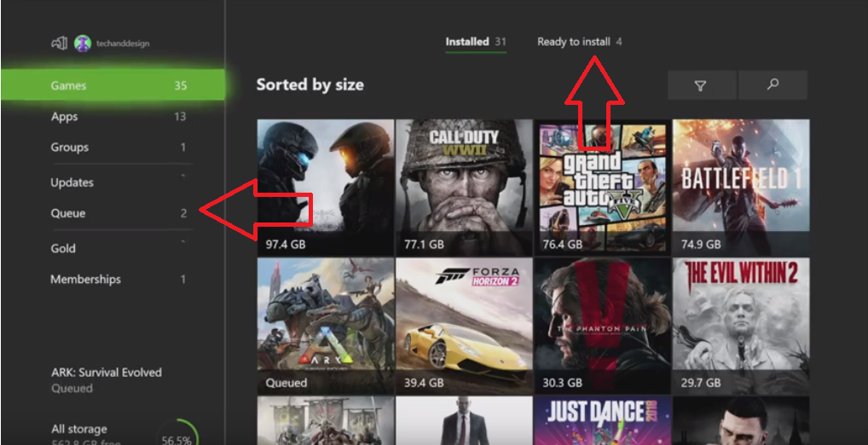Open the Queue section

point(119,213)
